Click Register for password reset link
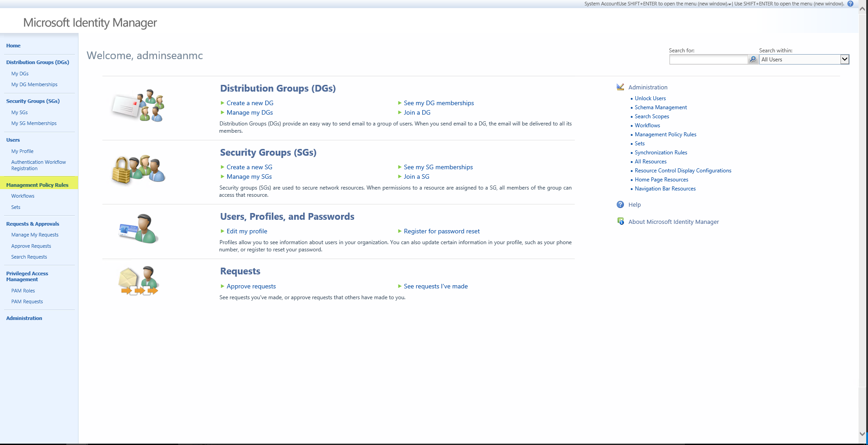The image size is (868, 445). (x=442, y=231)
